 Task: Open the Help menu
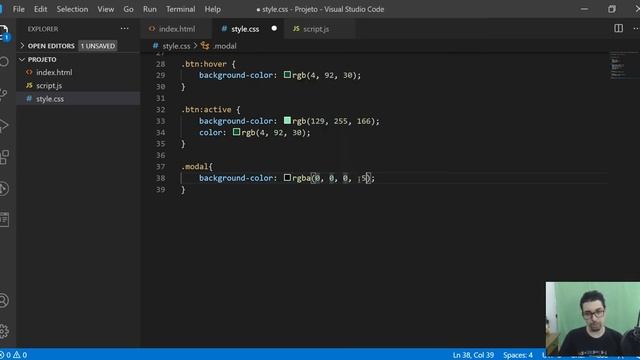(x=213, y=9)
